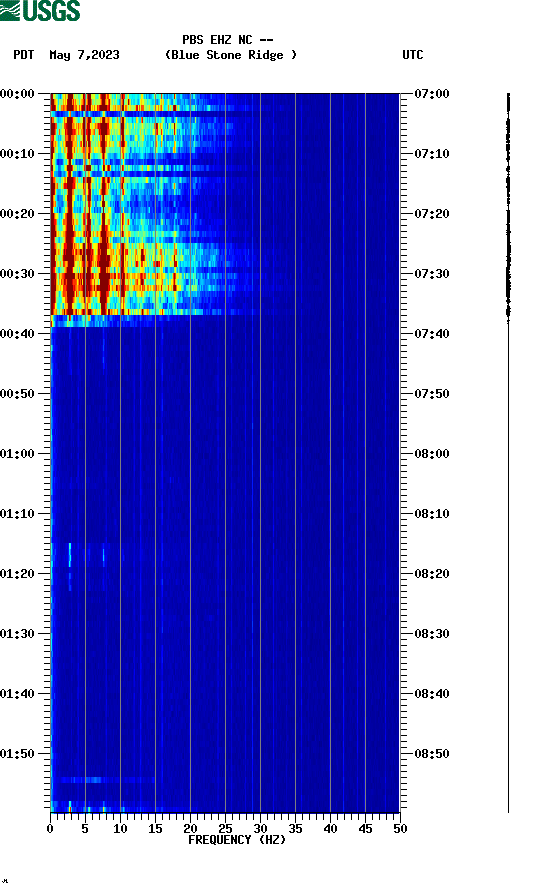Click the '07:50' UTC time label

[431, 394]
